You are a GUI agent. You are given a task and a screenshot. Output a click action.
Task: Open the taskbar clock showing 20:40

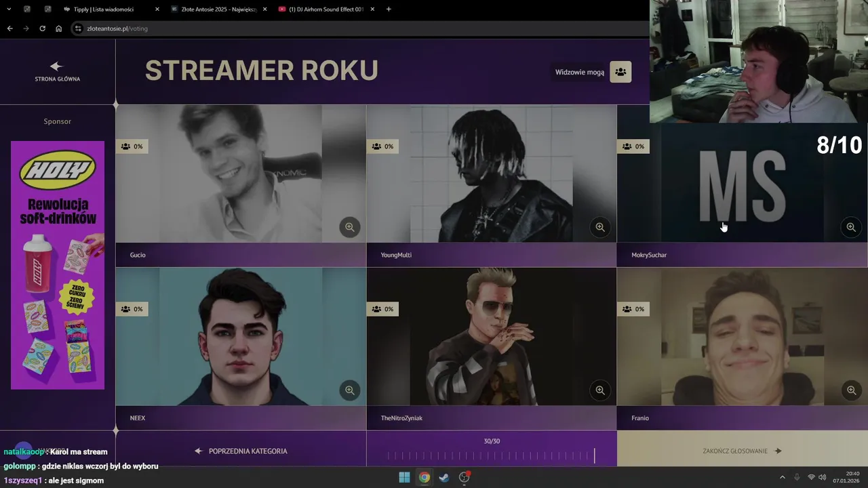[x=848, y=477]
